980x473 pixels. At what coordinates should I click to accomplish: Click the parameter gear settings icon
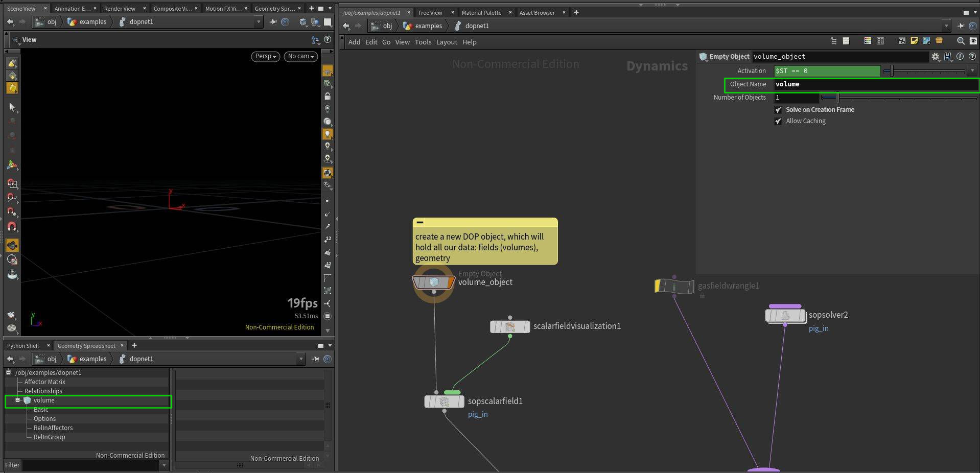pos(935,57)
